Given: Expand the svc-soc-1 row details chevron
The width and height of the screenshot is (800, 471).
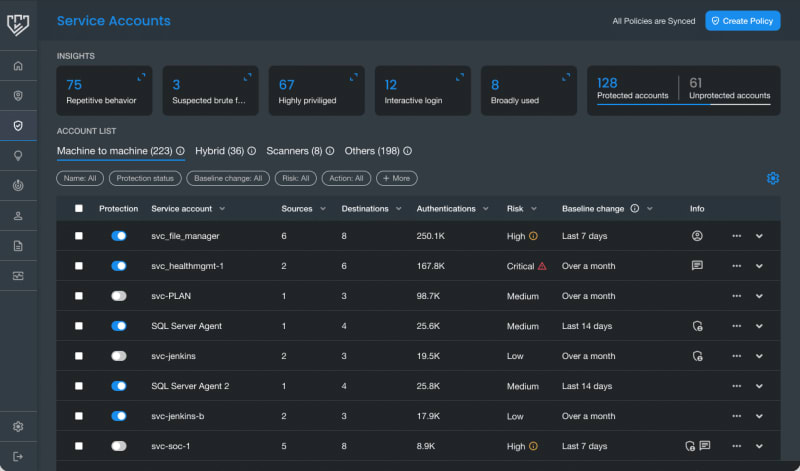Looking at the screenshot, I should tap(759, 446).
